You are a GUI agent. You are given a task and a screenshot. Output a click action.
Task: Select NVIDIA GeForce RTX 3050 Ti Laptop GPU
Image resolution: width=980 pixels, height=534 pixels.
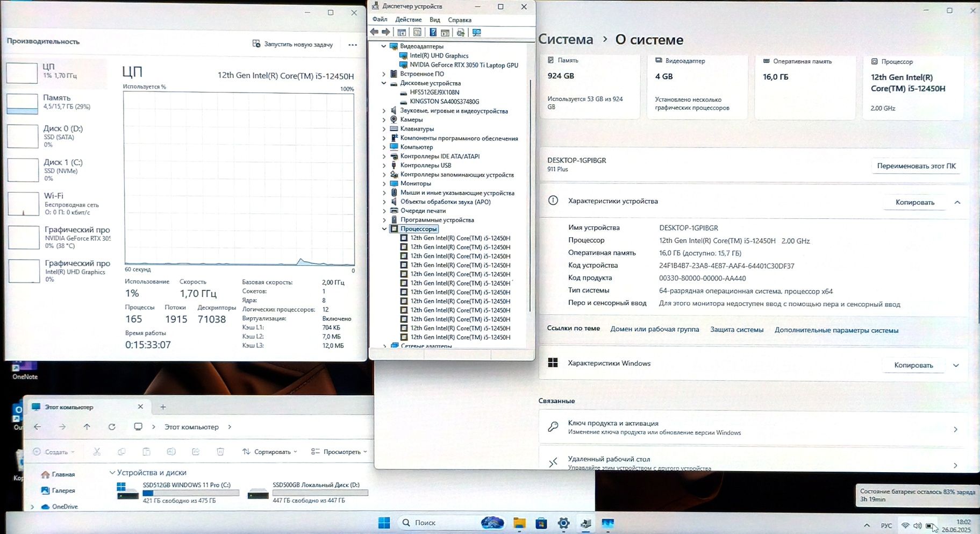point(464,65)
